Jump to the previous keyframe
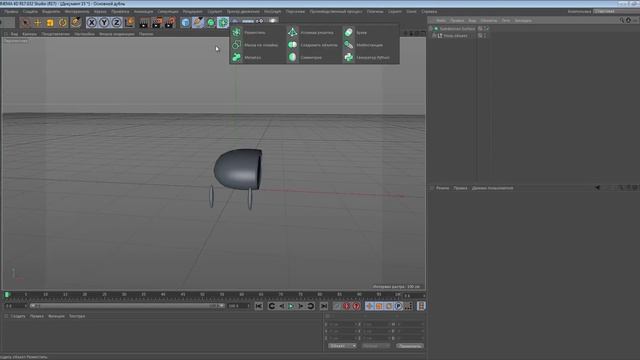 (272, 306)
